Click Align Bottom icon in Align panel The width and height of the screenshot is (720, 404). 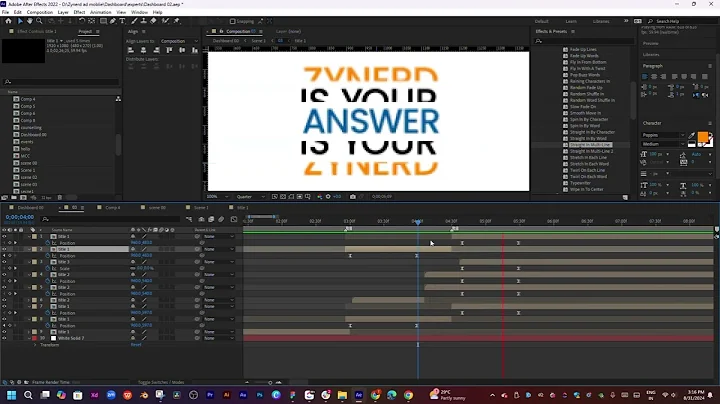click(195, 50)
